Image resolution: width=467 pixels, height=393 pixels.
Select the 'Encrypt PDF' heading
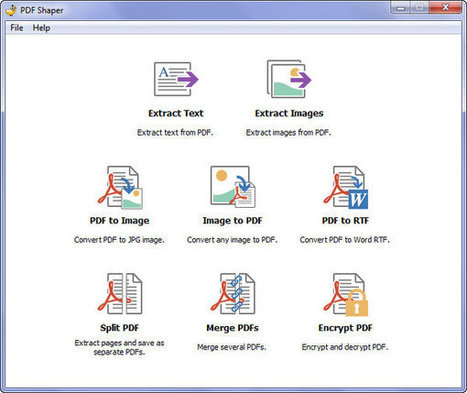click(345, 328)
